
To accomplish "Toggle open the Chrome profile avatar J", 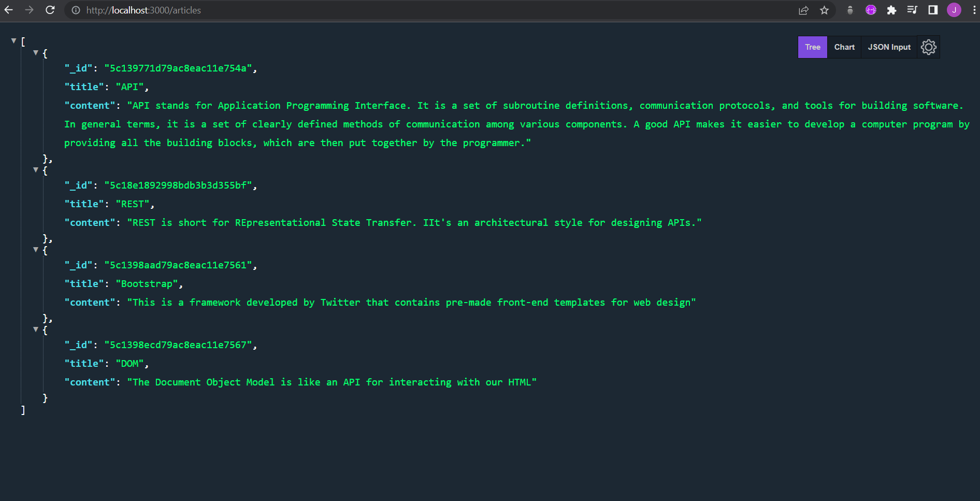I will pos(954,10).
